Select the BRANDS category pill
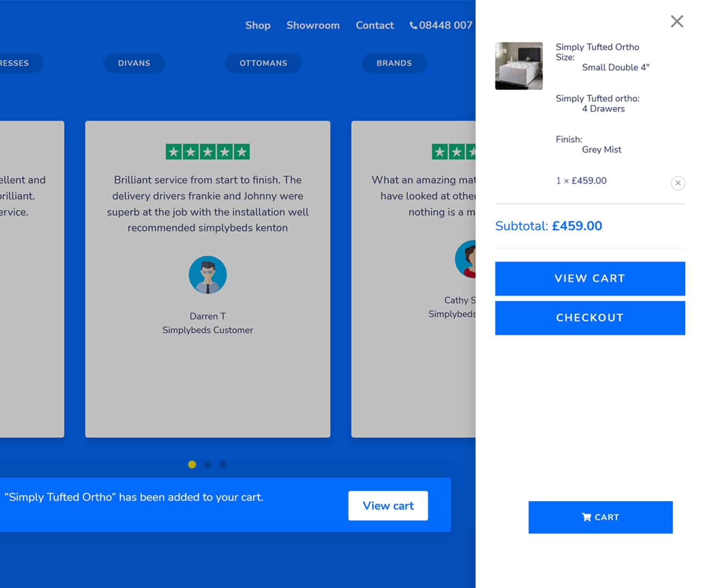Image resolution: width=706 pixels, height=588 pixels. coord(394,63)
